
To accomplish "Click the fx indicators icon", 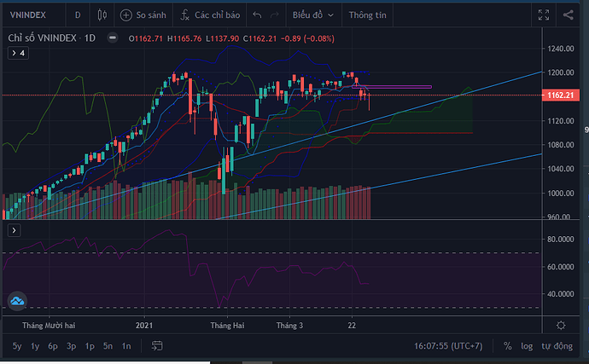I will point(184,15).
